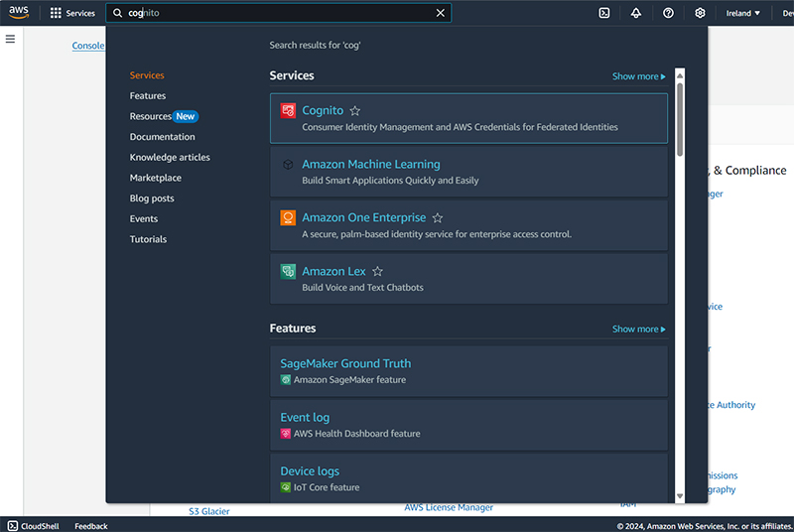Select the Documentation filter category
This screenshot has width=794, height=532.
162,137
